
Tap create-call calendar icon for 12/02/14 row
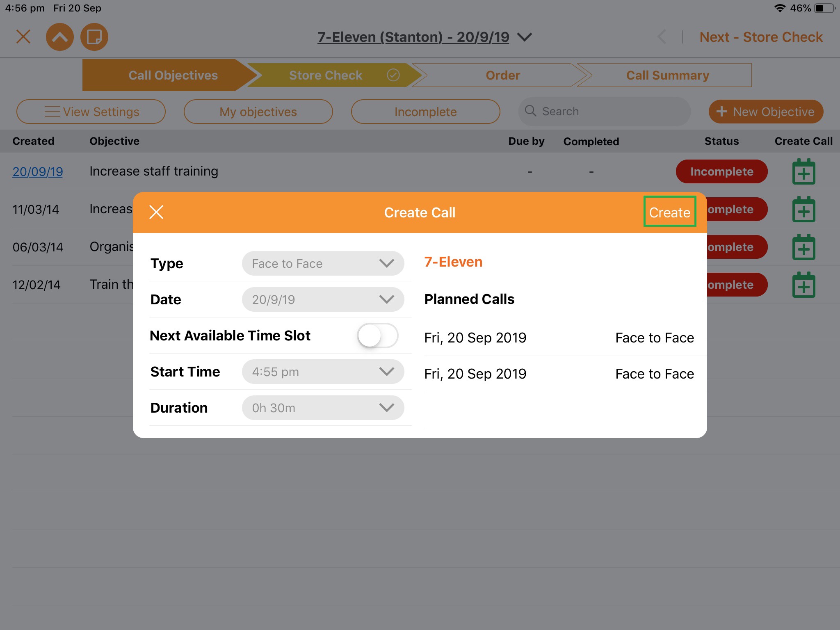point(803,285)
